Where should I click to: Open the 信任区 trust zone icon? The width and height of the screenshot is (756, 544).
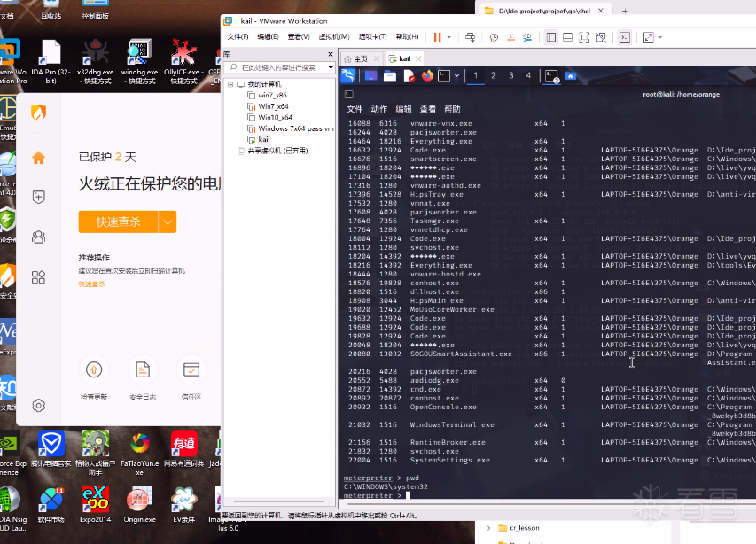point(191,370)
